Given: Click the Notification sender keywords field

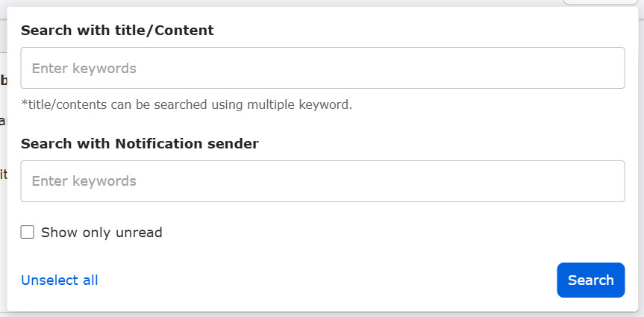Looking at the screenshot, I should tap(322, 181).
